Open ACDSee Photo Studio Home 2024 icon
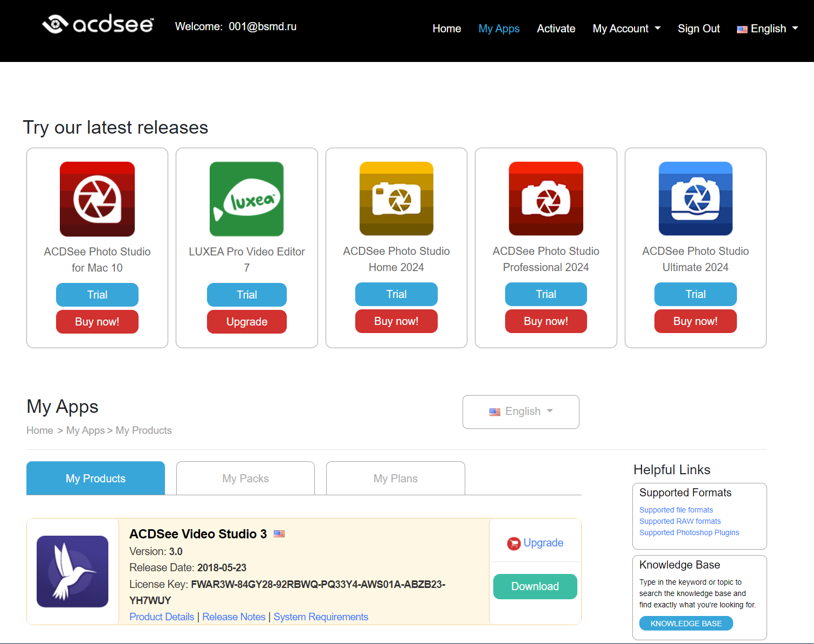The width and height of the screenshot is (814, 644). (396, 198)
